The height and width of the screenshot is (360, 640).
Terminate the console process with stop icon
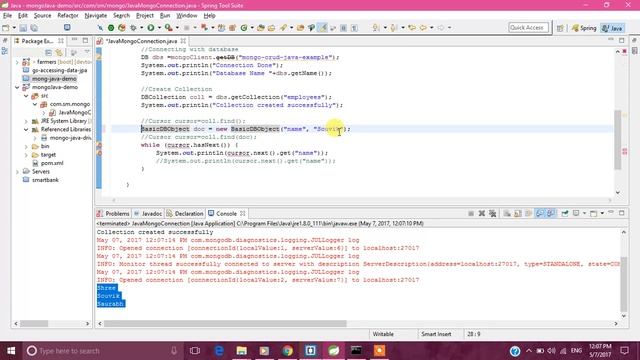point(471,213)
